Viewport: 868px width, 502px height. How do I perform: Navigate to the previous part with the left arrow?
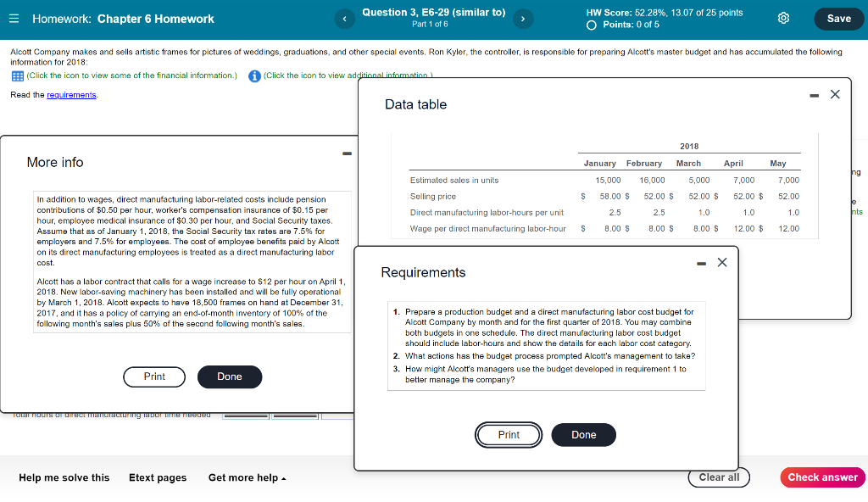344,18
